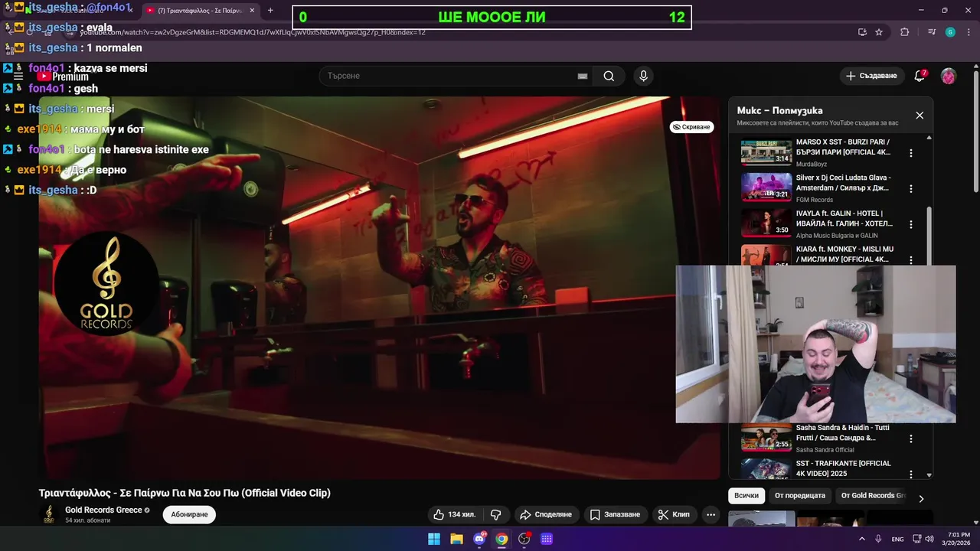Play SST - TRAFIKANTE thumbnail
This screenshot has height=551, width=980.
pos(766,468)
